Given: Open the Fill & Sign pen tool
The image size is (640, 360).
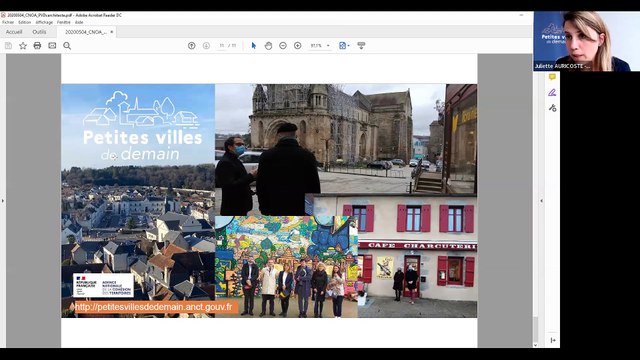Looking at the screenshot, I should 552,93.
